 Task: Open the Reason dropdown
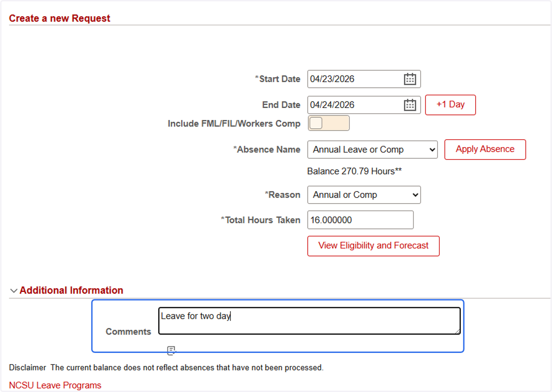pos(364,195)
